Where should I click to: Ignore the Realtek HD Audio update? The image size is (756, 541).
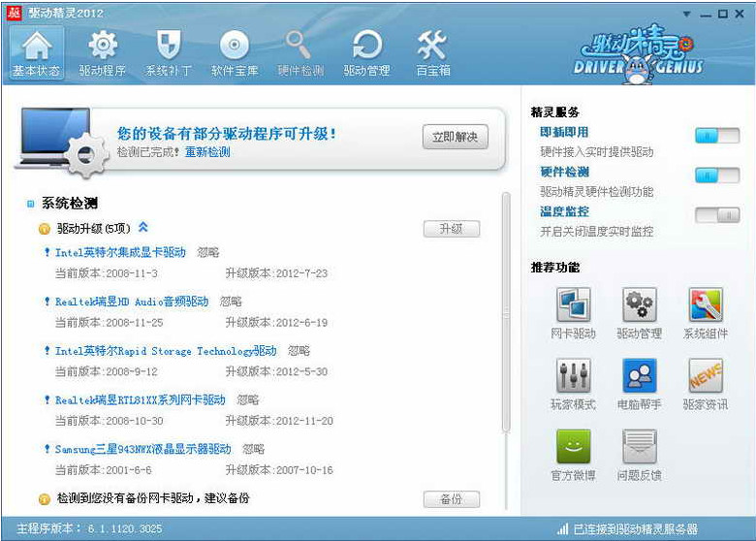coord(231,302)
